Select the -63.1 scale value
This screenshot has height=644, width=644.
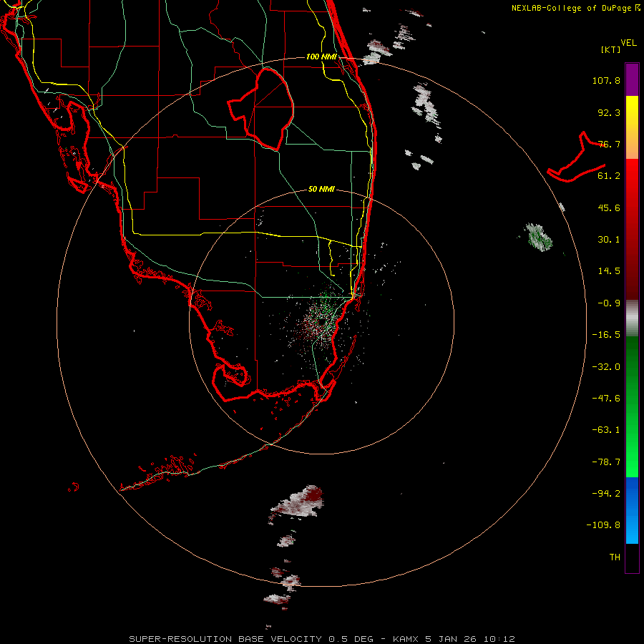606,430
